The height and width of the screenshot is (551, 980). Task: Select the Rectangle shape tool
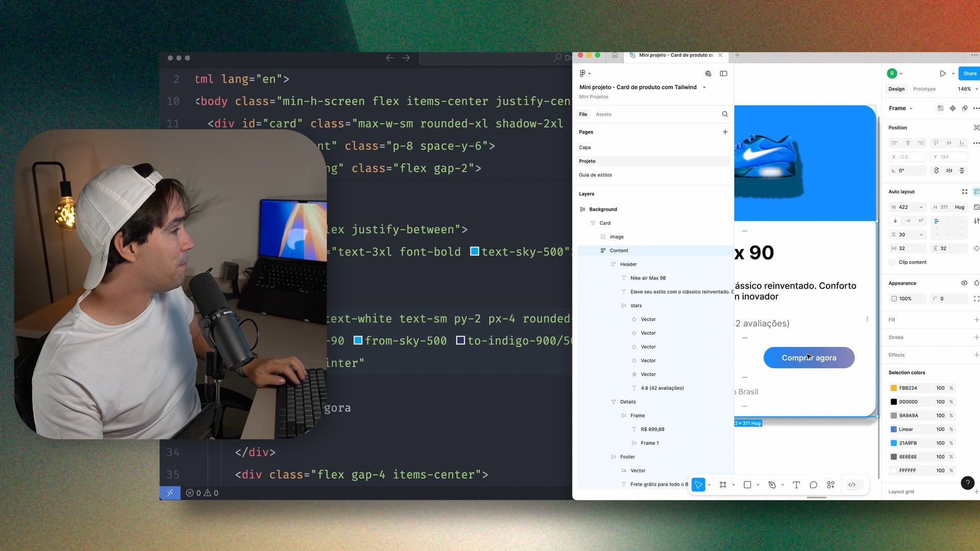(x=747, y=485)
